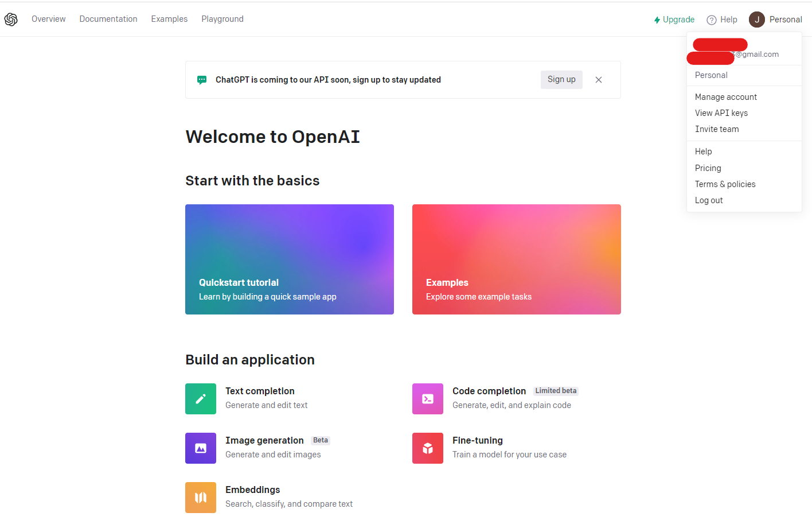Open the Playground nav item

pos(222,19)
